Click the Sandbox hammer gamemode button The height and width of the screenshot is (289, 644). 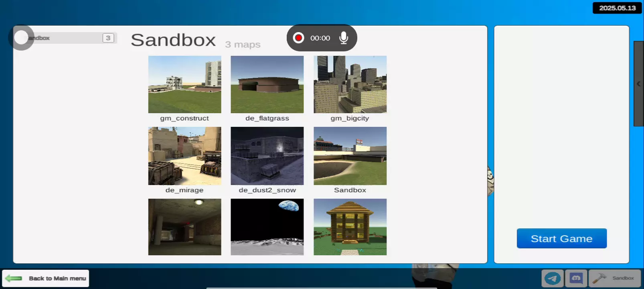tap(614, 278)
